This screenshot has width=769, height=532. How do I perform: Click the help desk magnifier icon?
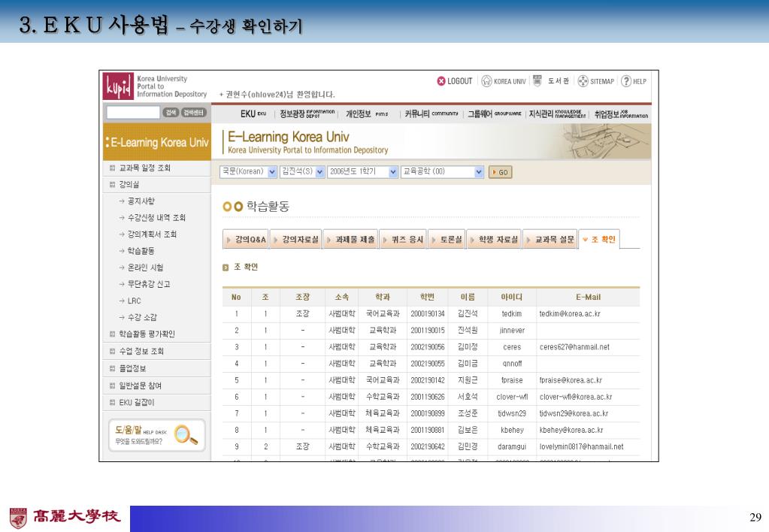pos(186,434)
